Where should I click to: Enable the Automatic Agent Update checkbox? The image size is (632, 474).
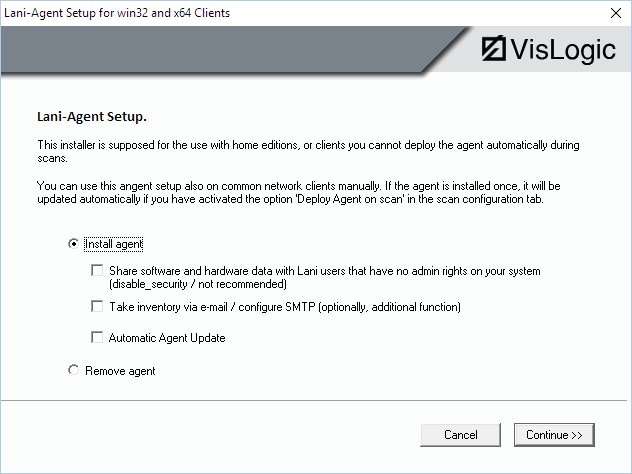(97, 338)
